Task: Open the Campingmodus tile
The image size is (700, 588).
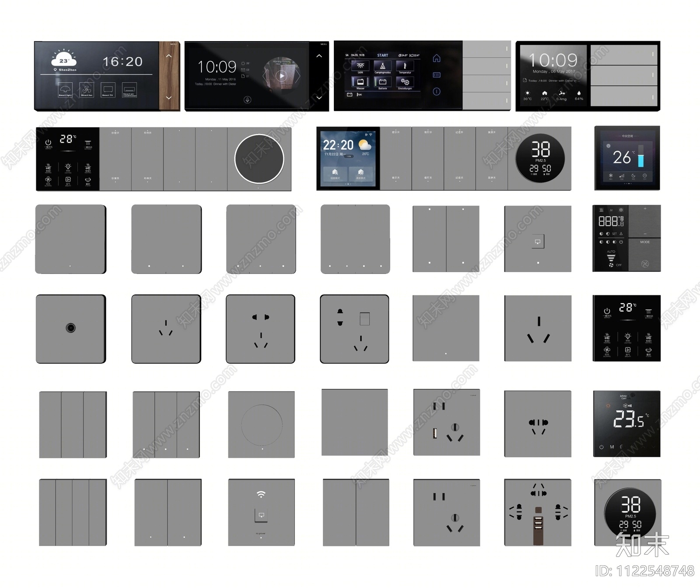Action: tap(382, 66)
